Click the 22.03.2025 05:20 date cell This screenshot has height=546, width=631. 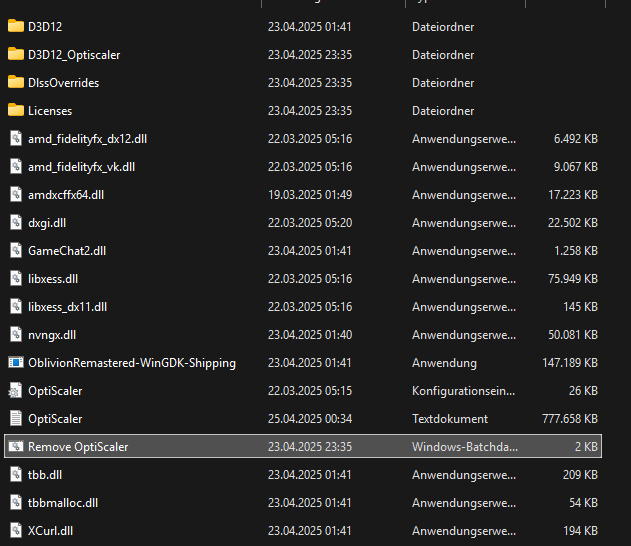click(310, 223)
